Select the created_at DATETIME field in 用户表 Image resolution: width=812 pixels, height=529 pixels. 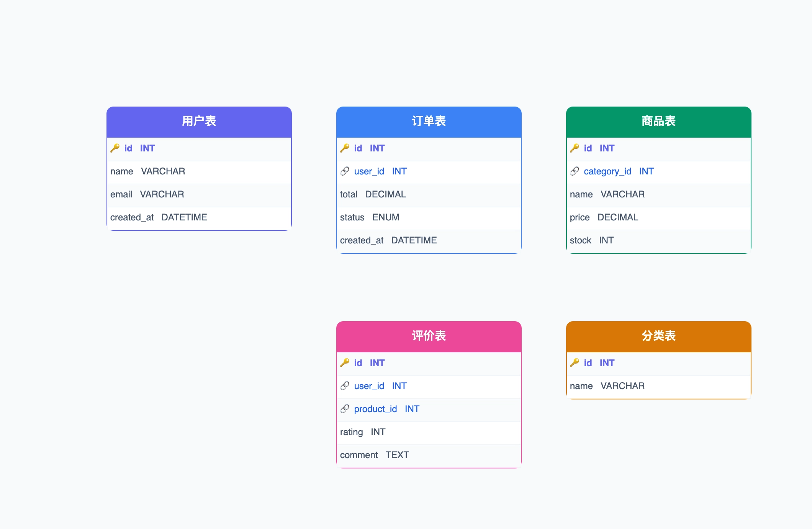[x=199, y=218]
